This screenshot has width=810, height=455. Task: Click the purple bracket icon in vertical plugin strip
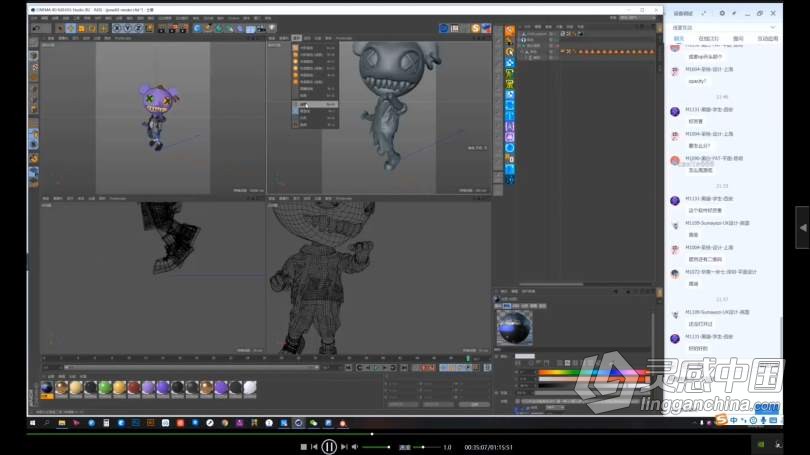tap(510, 126)
